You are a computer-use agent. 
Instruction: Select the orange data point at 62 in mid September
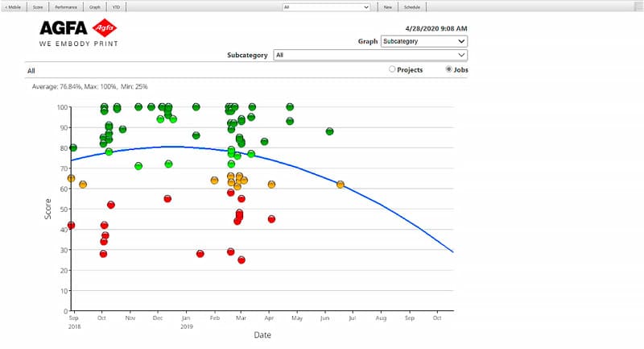click(x=83, y=185)
